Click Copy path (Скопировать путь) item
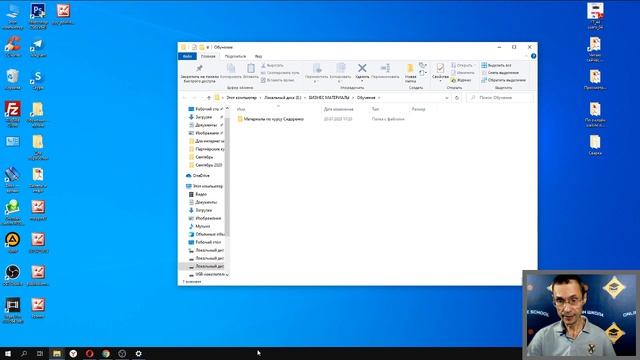Image resolution: width=640 pixels, height=360 pixels. coord(280,73)
